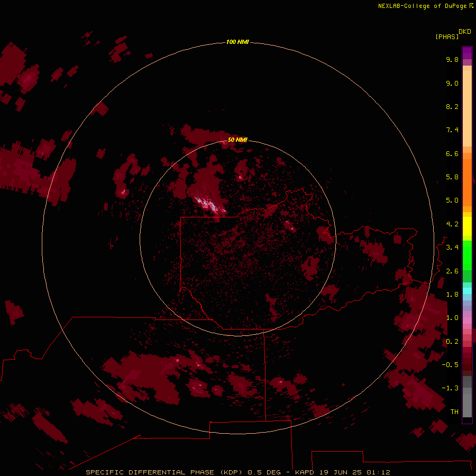The width and height of the screenshot is (476, 476).
Task: Click the 9.0 value on color scale
Action: pos(452,83)
